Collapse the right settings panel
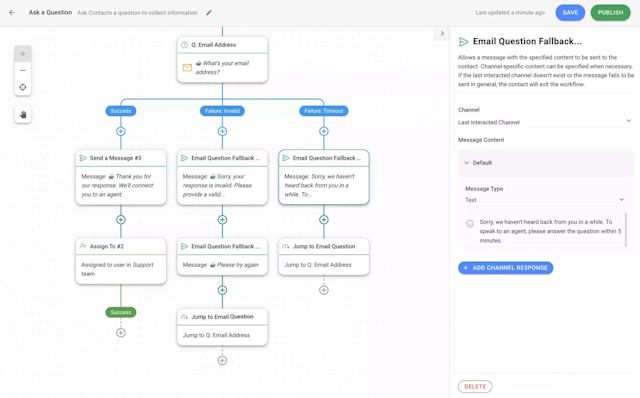This screenshot has height=398, width=640. click(x=442, y=33)
